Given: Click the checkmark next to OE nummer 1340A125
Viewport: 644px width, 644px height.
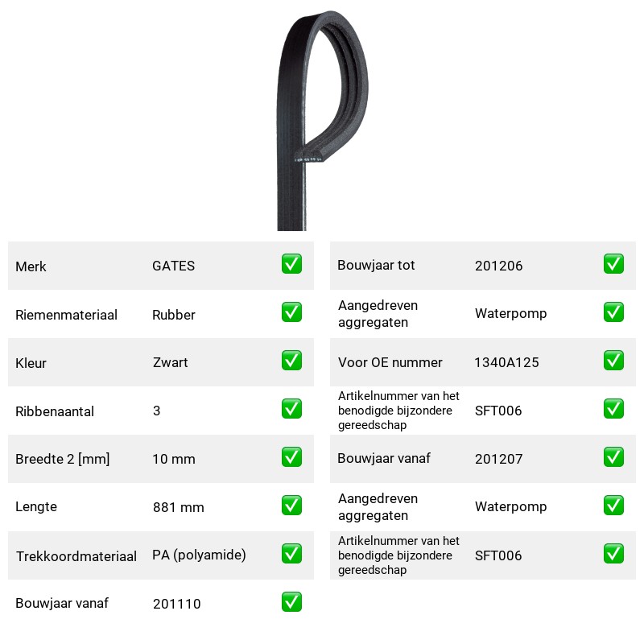Looking at the screenshot, I should point(613,361).
